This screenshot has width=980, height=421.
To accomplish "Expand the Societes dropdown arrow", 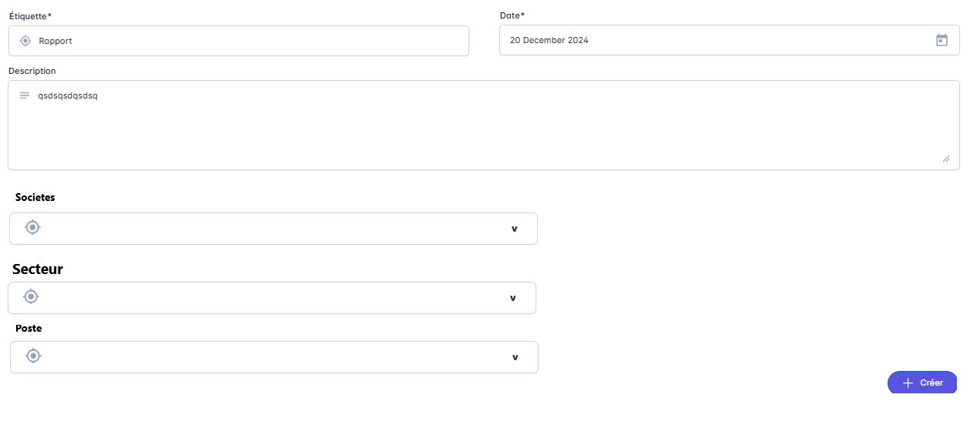I will (x=514, y=229).
